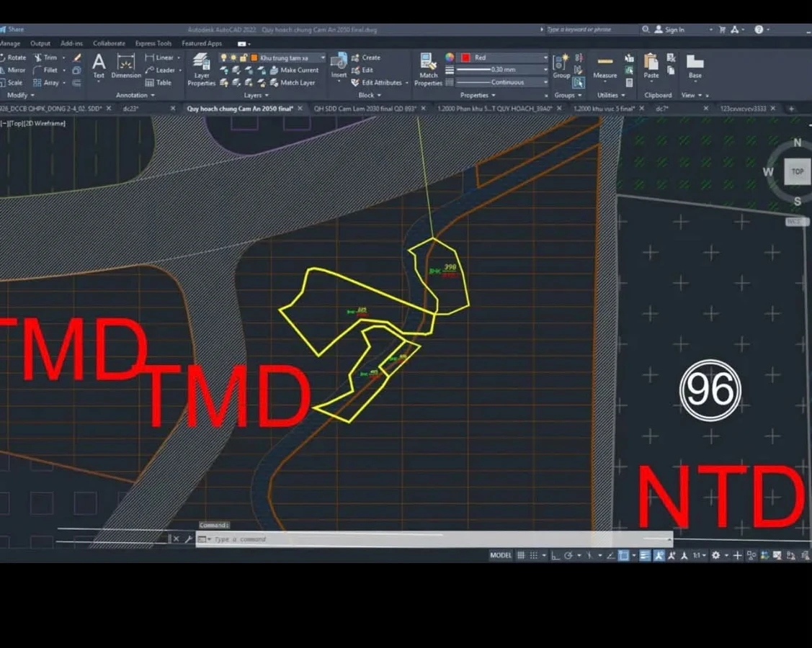Toggle grid display in status bar
This screenshot has height=648, width=812.
[x=521, y=555]
